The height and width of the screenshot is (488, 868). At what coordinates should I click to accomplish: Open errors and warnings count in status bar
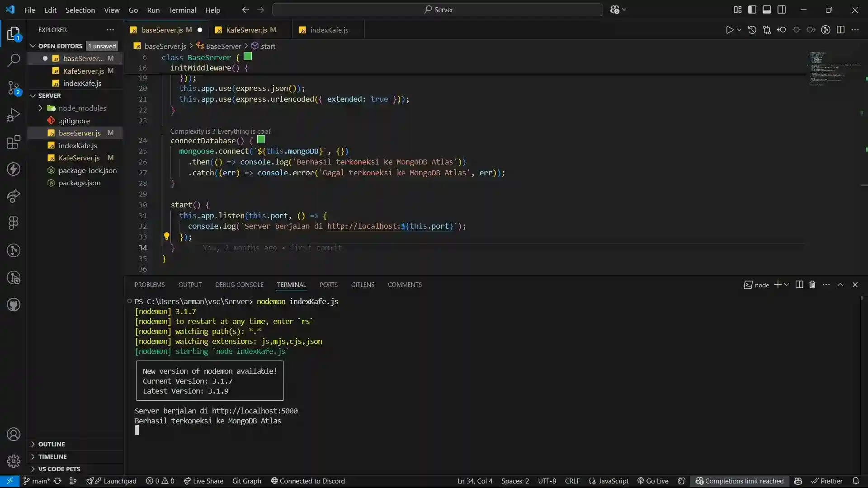(160, 481)
